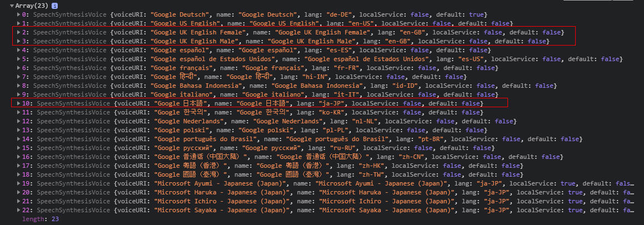Click voiceURI "Microsoft Ayumi - Japanese (Japan)" string

point(220,183)
